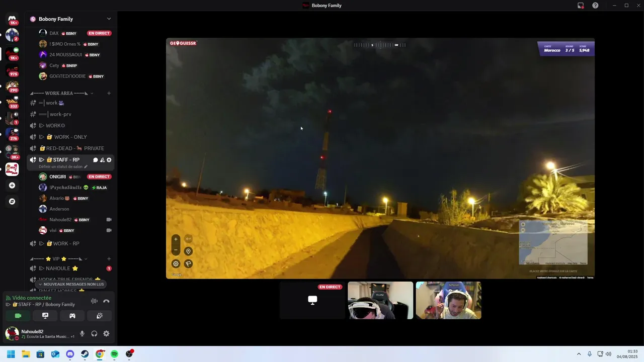Open Nahoule82 user profile panel

click(39, 333)
